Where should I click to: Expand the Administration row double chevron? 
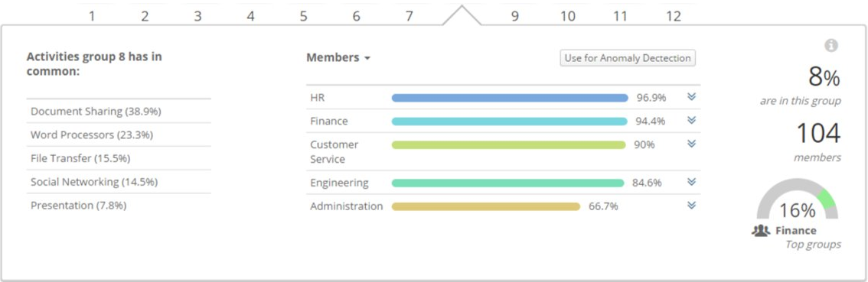point(691,205)
